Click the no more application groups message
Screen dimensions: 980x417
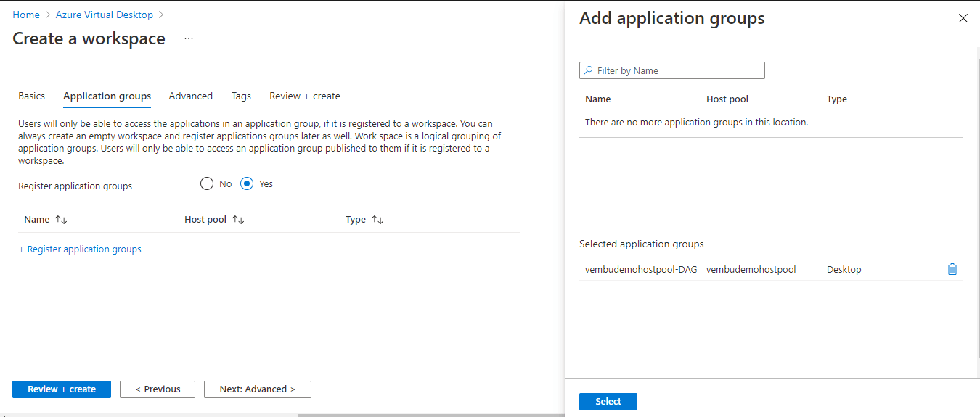(696, 122)
